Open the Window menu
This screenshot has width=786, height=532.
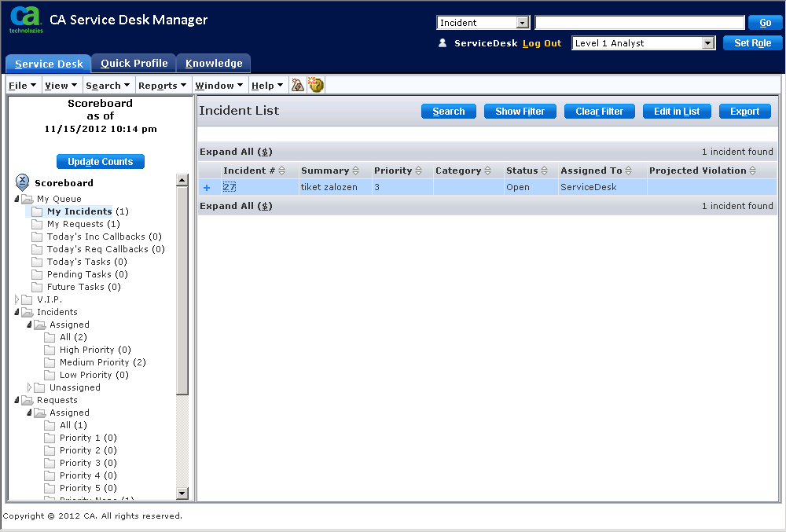coord(219,86)
